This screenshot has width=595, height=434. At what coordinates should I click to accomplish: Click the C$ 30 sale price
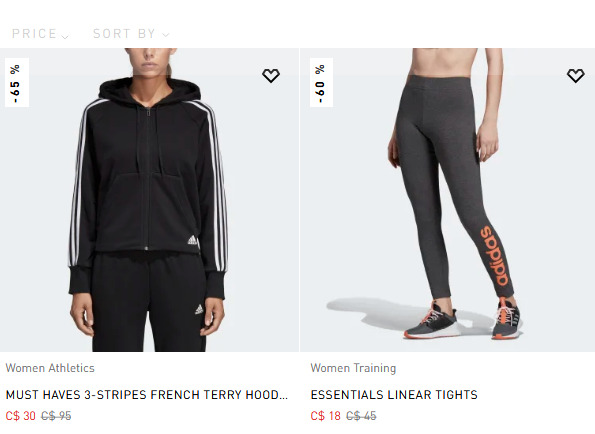(x=20, y=416)
